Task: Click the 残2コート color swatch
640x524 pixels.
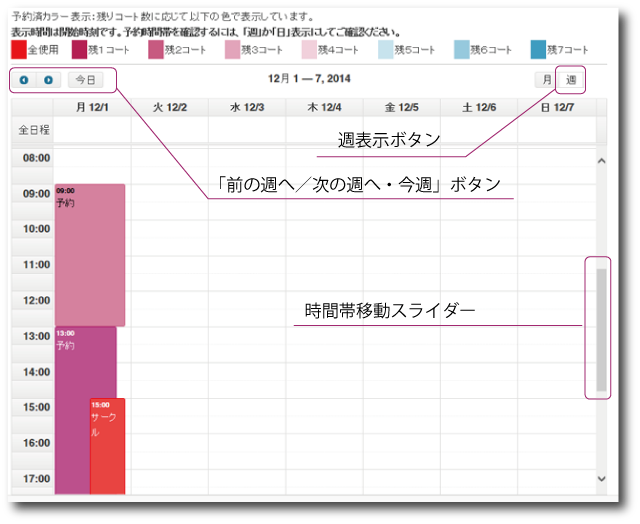Action: 156,50
